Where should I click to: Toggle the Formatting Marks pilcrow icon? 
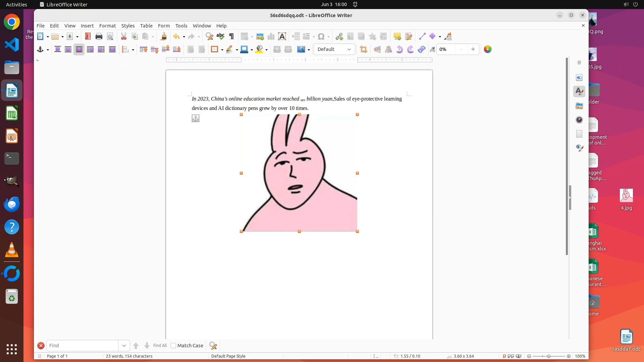pyautogui.click(x=231, y=37)
